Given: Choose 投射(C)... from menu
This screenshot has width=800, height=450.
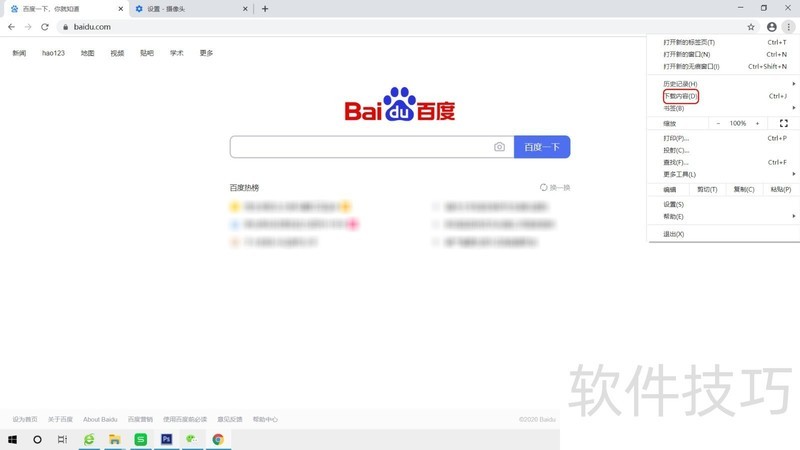Looking at the screenshot, I should point(724,151).
